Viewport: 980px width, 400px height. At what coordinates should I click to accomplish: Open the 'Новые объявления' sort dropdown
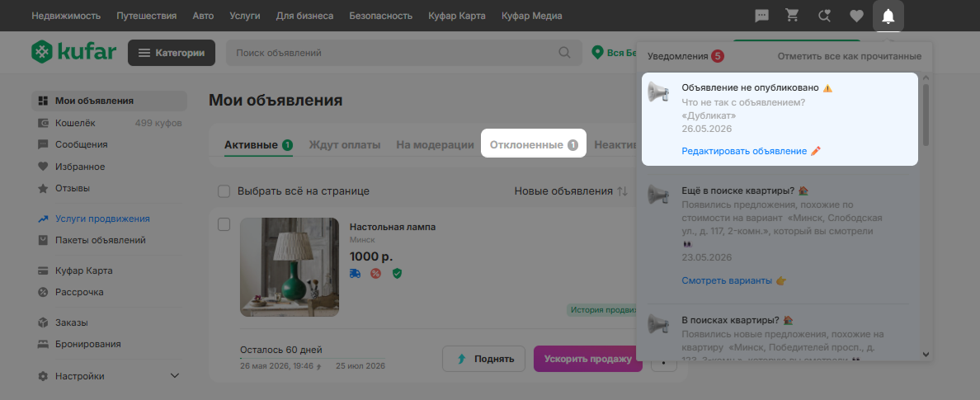(571, 191)
